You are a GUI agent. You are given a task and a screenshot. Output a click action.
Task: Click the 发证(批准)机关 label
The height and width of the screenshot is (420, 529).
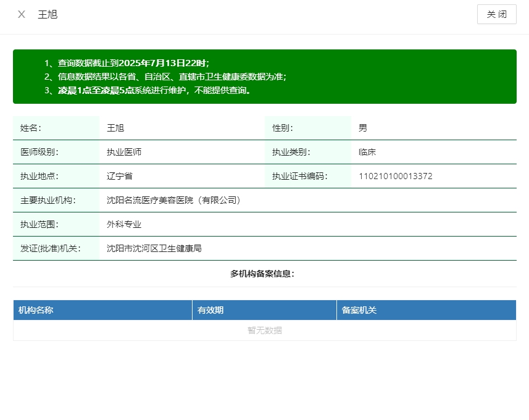(51, 248)
